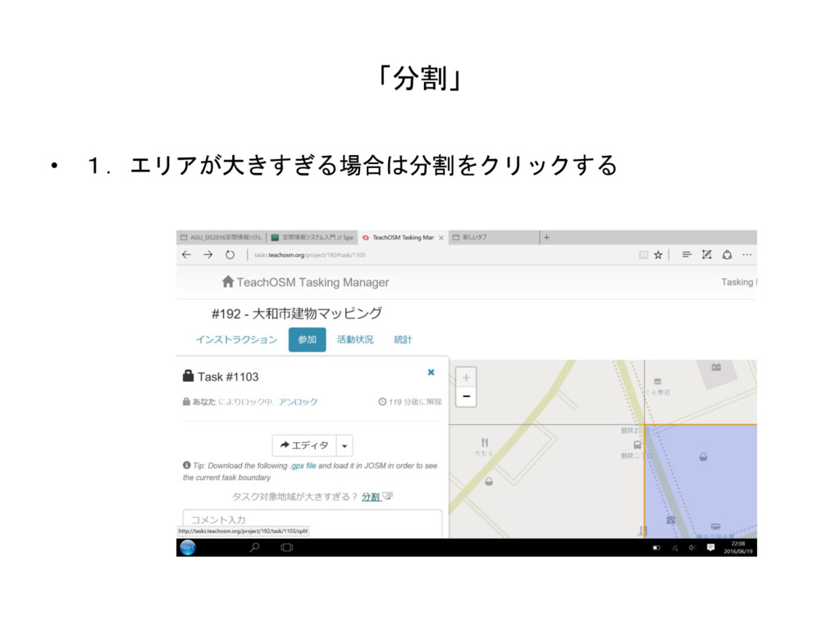This screenshot has height=630, width=840.
Task: Close the TeachOSM Tasking Manager tab
Action: click(x=441, y=238)
